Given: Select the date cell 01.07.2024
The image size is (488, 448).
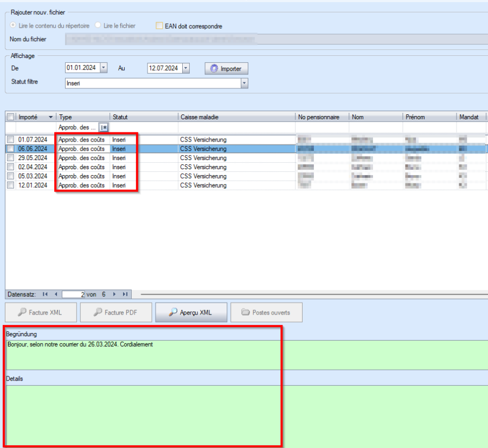Looking at the screenshot, I should tap(33, 139).
